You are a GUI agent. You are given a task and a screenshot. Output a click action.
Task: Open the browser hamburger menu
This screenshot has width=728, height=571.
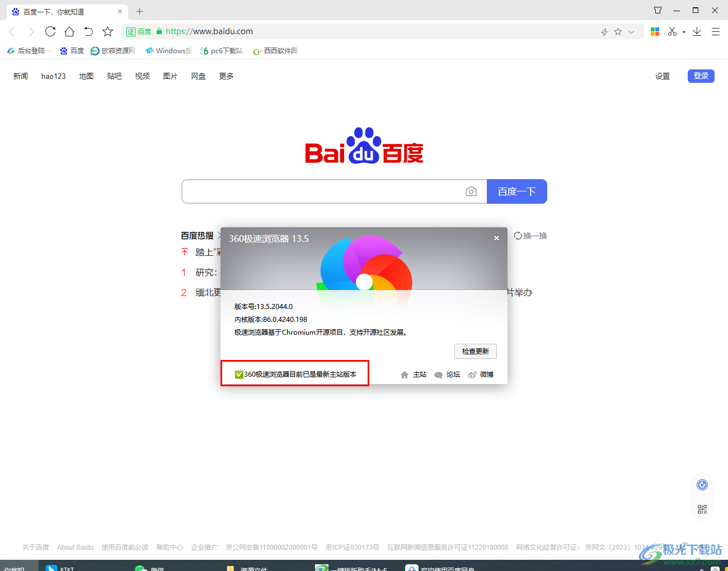[716, 32]
